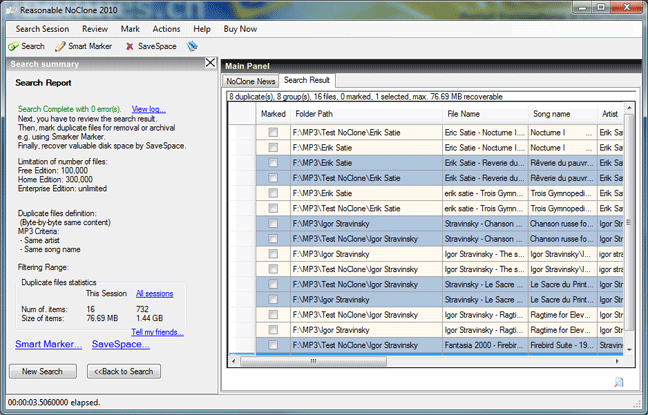Switch to the NoClone News tab
This screenshot has height=415, width=648.
click(x=250, y=81)
